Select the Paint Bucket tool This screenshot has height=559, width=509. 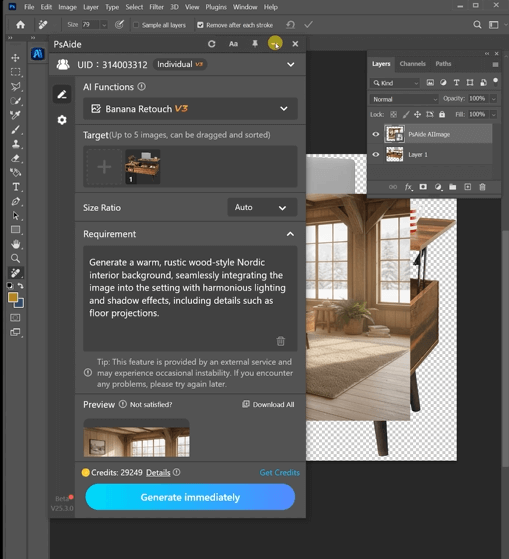point(15,173)
